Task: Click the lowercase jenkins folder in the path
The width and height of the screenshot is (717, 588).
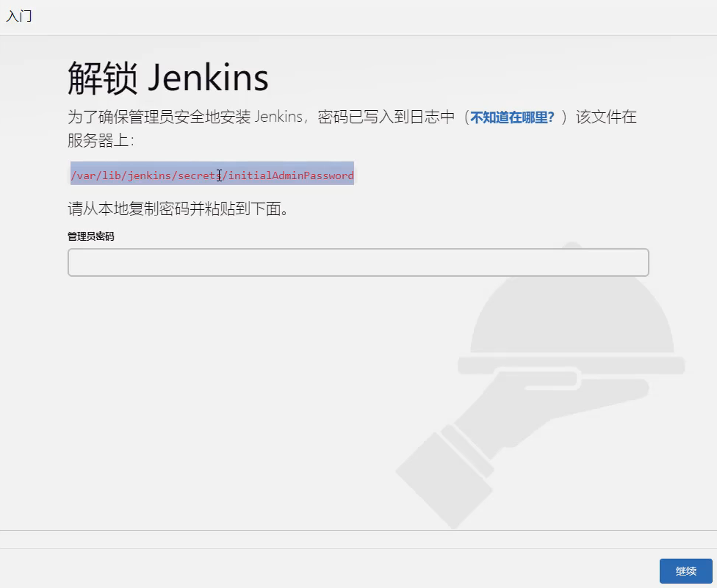Action: pyautogui.click(x=150, y=175)
